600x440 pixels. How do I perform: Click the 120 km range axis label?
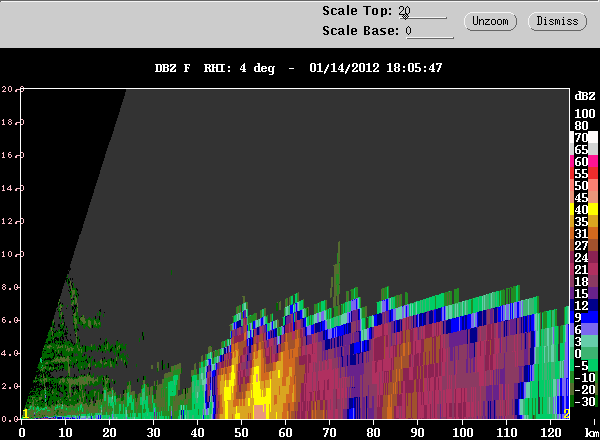tap(550, 433)
